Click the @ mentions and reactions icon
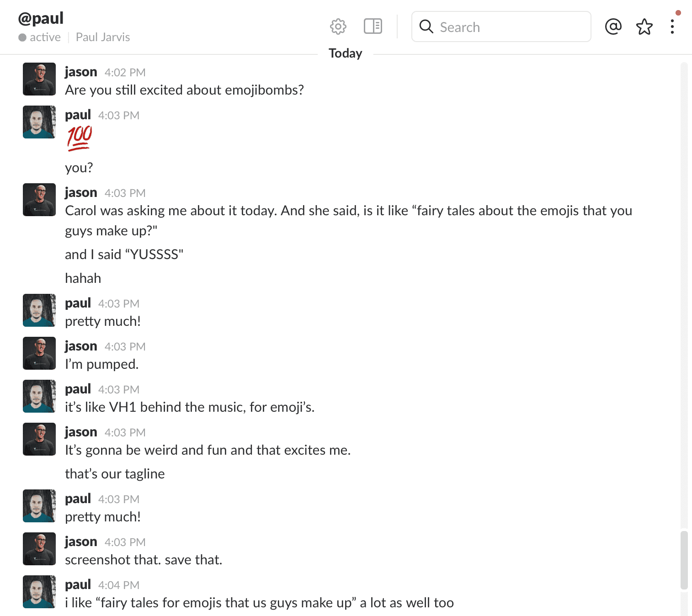Viewport: 692px width, 616px height. click(x=613, y=27)
